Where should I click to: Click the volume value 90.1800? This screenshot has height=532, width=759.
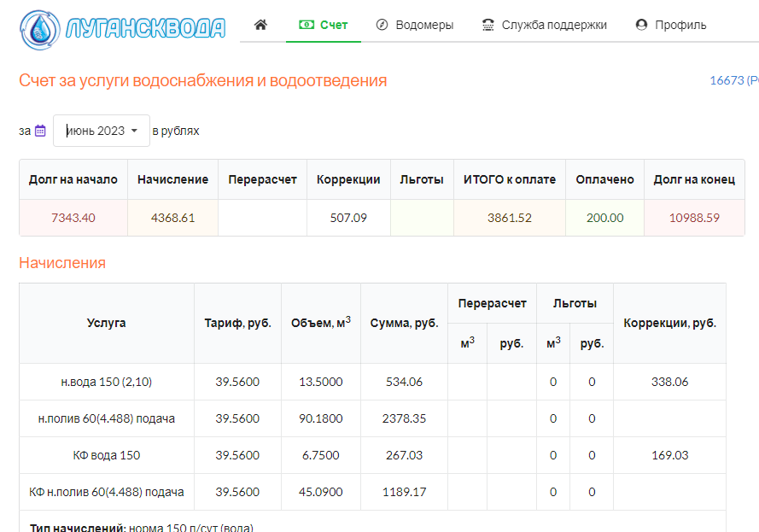(x=321, y=418)
